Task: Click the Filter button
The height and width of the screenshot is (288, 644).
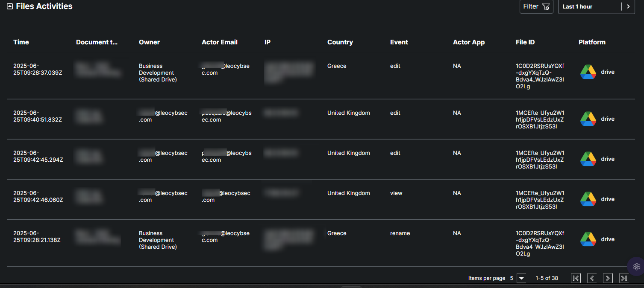Action: click(536, 6)
